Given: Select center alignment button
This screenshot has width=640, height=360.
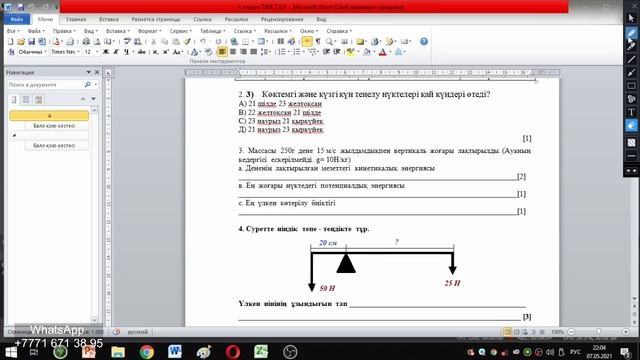Looking at the screenshot, I should coord(233,52).
